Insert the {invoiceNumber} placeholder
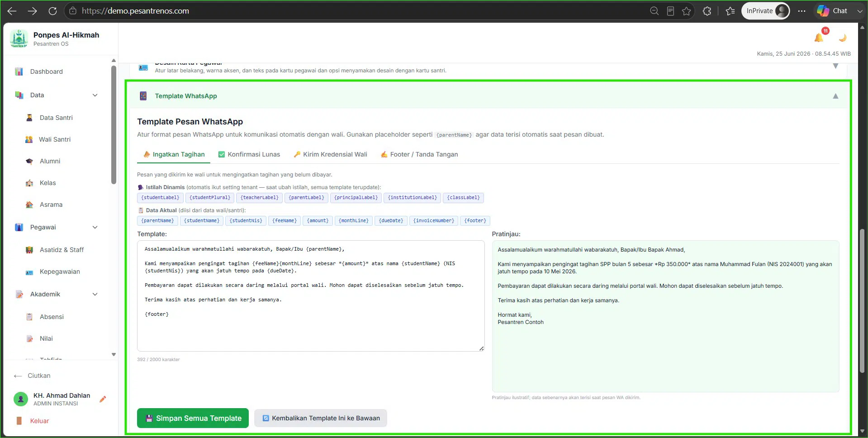The image size is (868, 438). click(x=433, y=221)
